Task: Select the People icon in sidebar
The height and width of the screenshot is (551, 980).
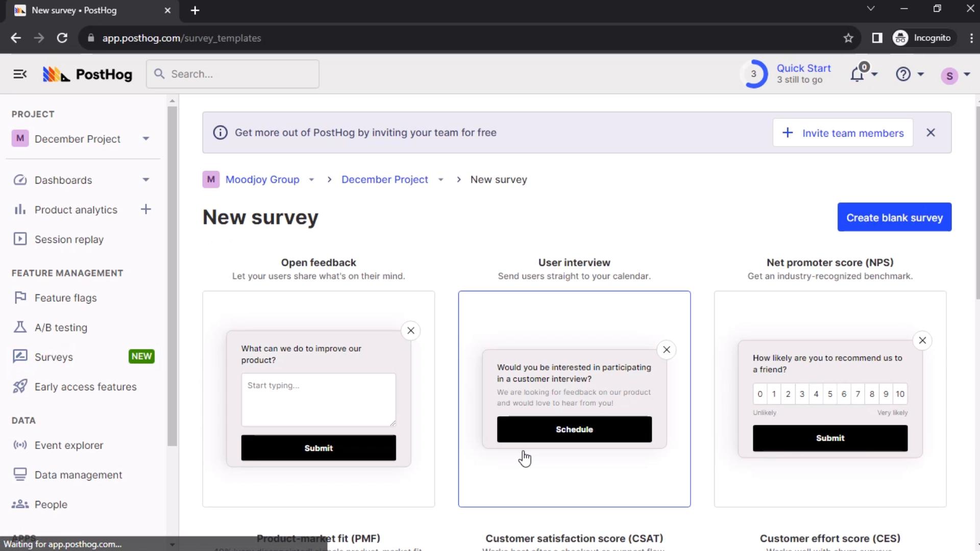Action: 19,504
